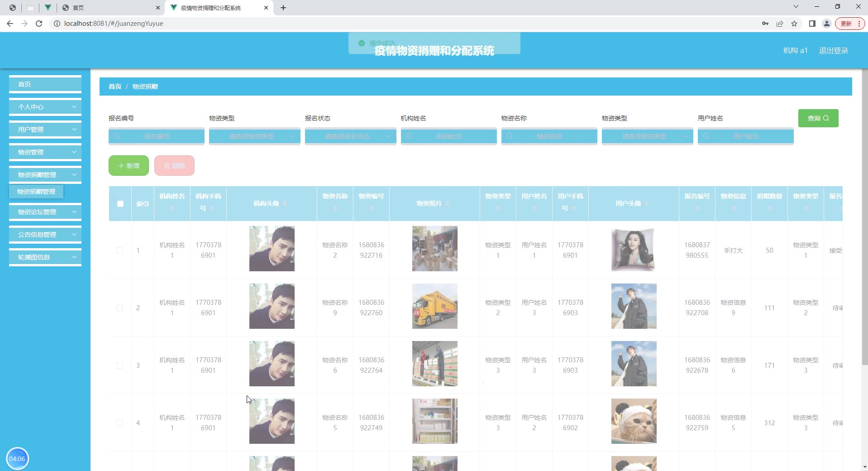
Task: Focus the 物资名称 search input
Action: click(549, 136)
